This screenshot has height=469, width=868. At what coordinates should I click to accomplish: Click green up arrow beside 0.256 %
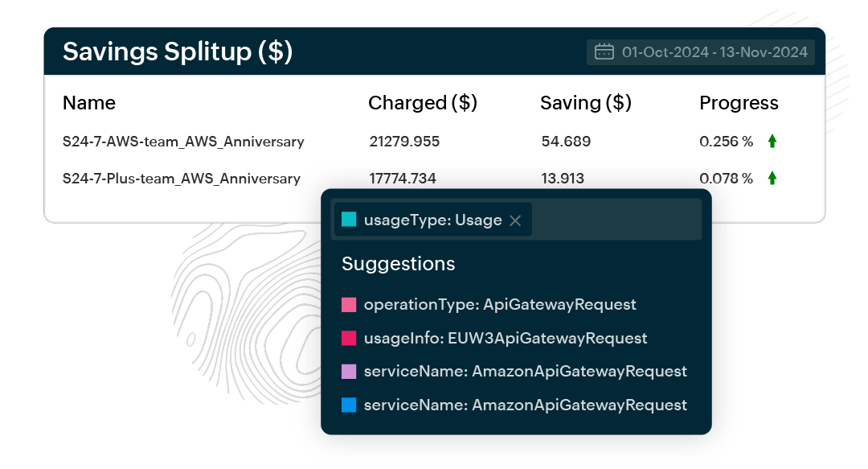pyautogui.click(x=772, y=142)
